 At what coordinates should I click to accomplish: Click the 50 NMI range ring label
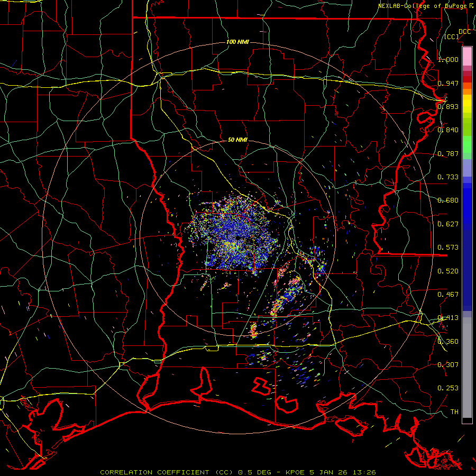237,140
